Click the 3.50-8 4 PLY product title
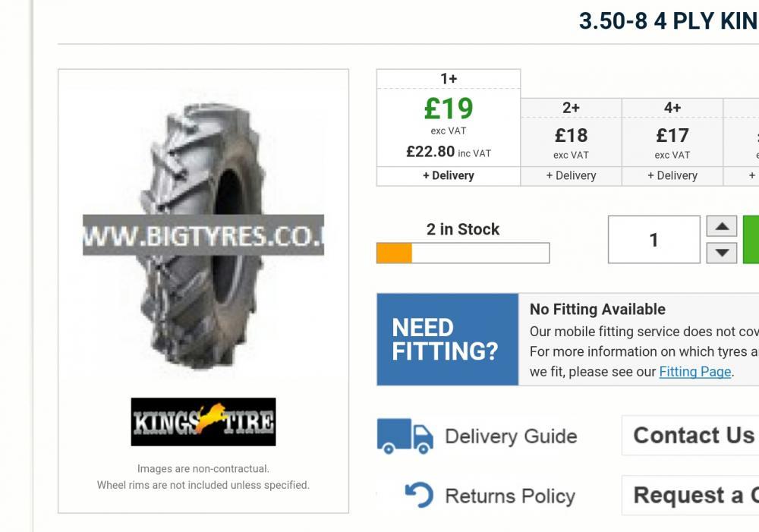759x532 pixels. point(668,21)
